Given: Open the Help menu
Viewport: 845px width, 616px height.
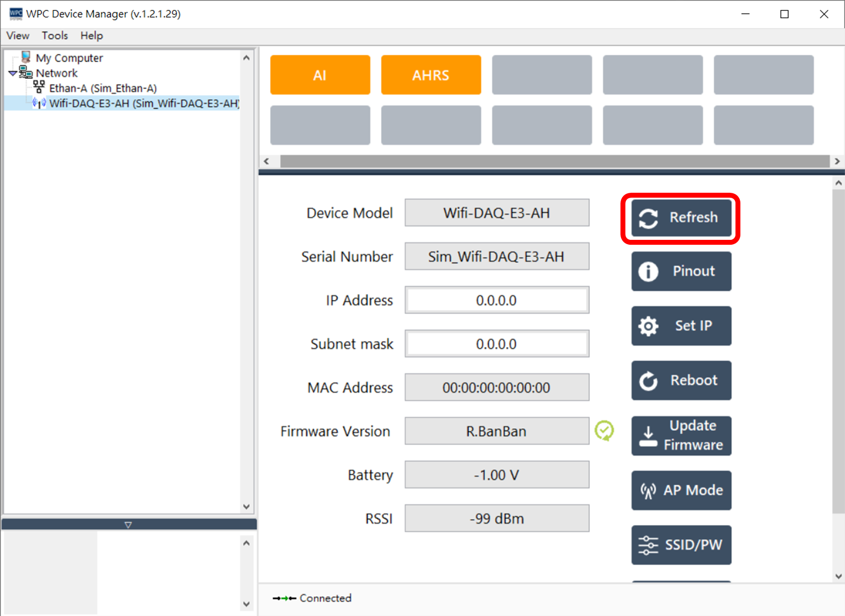Looking at the screenshot, I should 91,36.
